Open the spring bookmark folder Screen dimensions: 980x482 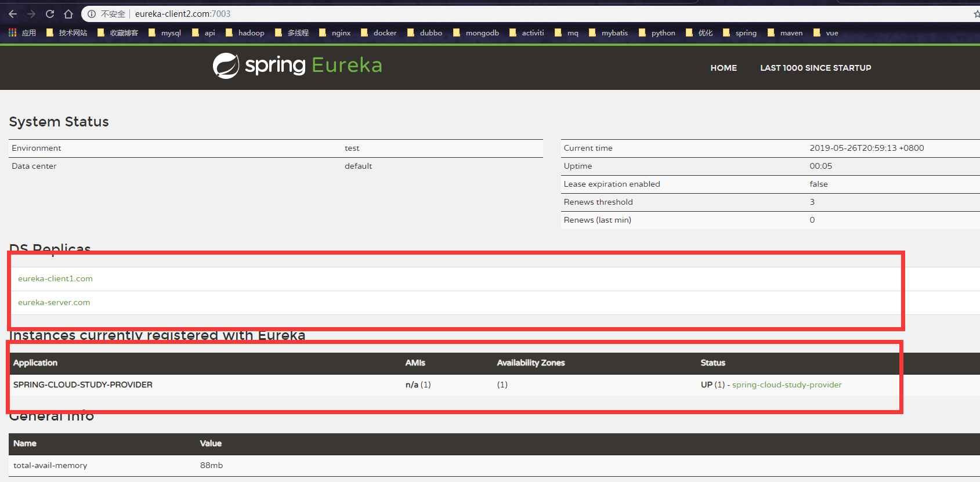tap(740, 33)
